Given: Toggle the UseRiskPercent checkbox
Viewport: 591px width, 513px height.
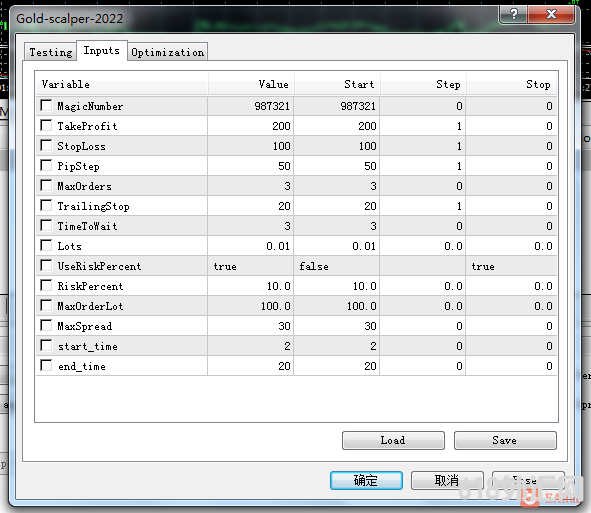Looking at the screenshot, I should (x=46, y=265).
